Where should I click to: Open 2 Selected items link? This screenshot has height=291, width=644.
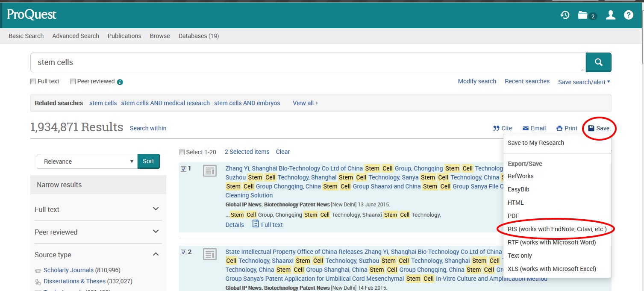coord(247,152)
